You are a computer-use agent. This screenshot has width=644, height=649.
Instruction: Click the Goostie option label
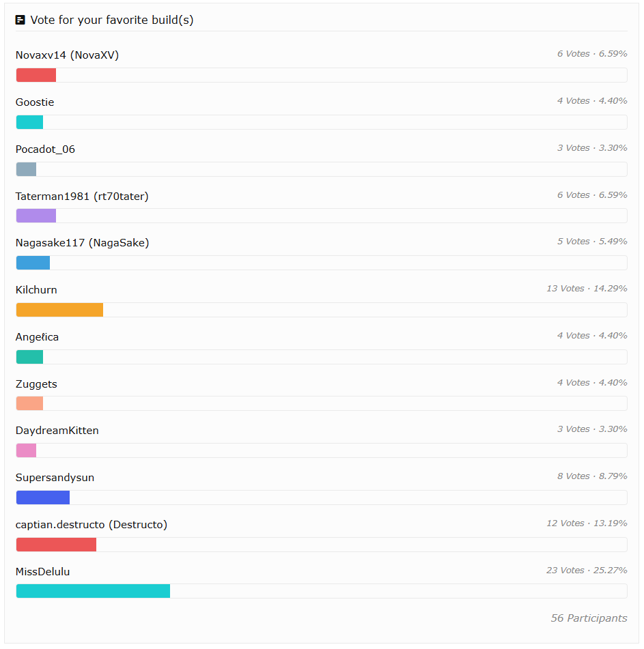(35, 102)
